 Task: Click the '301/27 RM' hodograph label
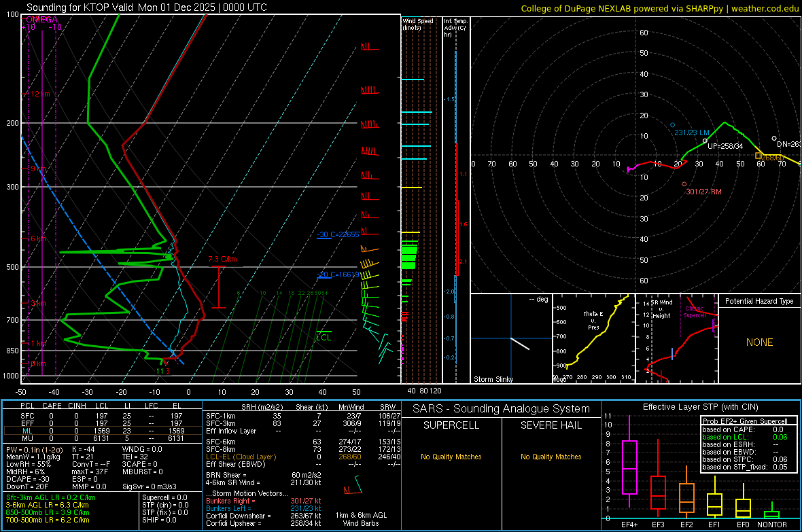[704, 192]
